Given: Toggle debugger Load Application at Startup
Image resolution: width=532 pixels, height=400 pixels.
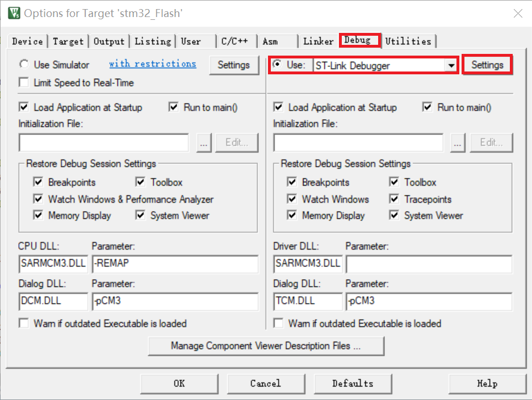Looking at the screenshot, I should (278, 107).
